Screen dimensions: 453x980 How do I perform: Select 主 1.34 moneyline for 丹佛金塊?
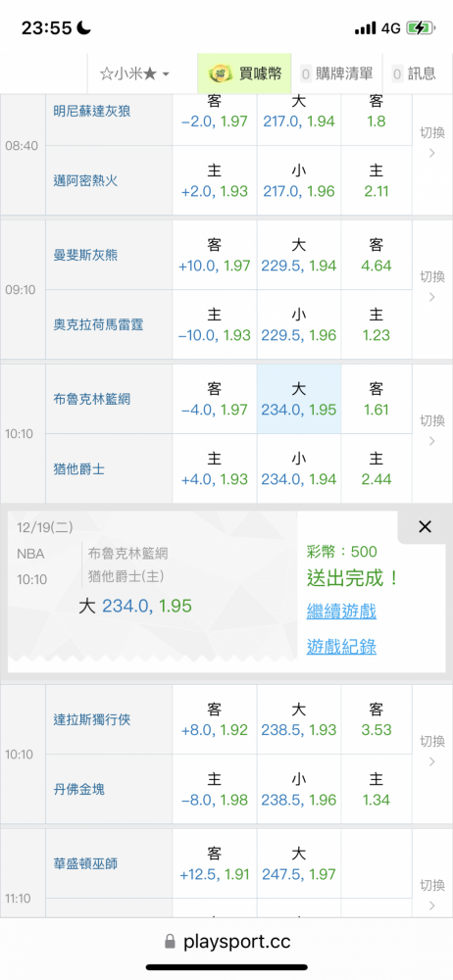pos(377,789)
